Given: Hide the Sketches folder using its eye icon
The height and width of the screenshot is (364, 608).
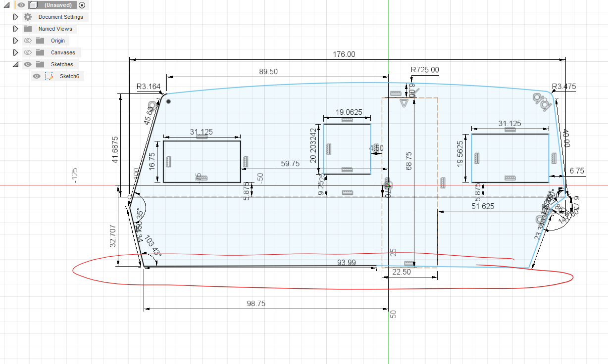Looking at the screenshot, I should [28, 64].
